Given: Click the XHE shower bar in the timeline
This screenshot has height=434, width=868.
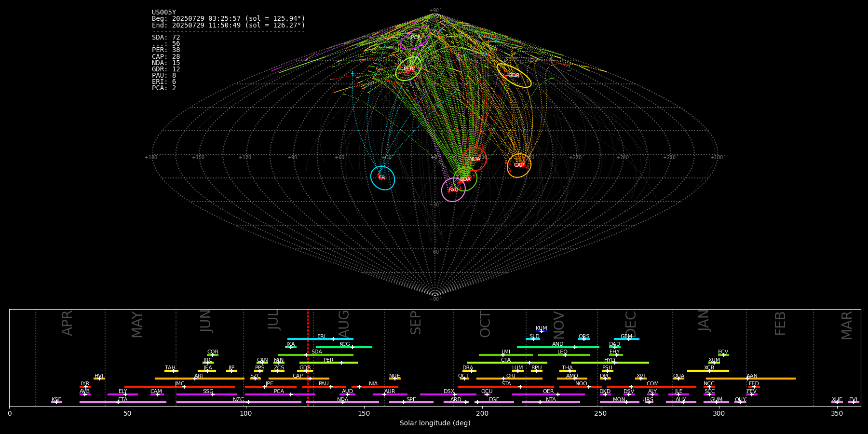Looking at the screenshot, I should (837, 402).
